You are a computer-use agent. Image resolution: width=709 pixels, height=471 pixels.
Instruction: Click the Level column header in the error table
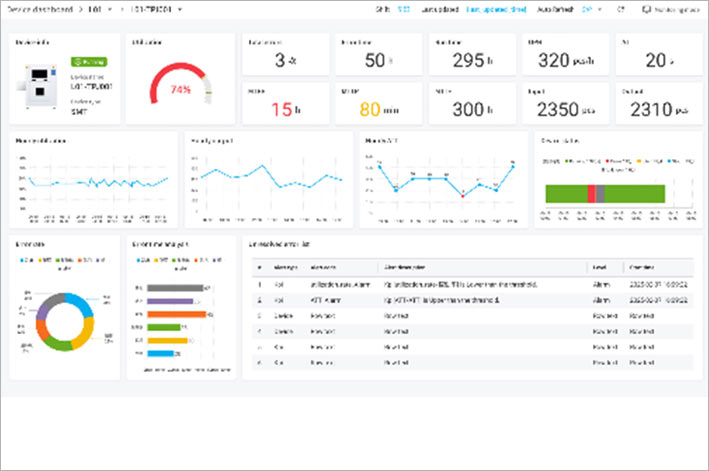599,267
